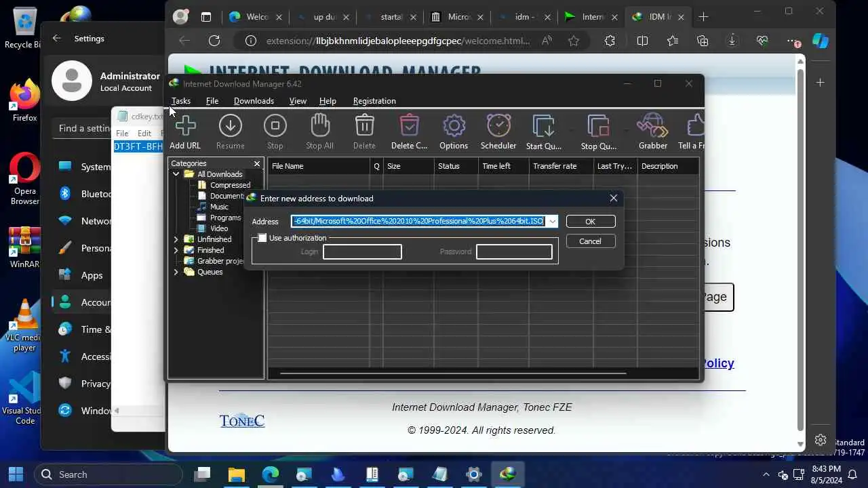
Task: Open File Explorer from the taskbar
Action: pyautogui.click(x=236, y=474)
